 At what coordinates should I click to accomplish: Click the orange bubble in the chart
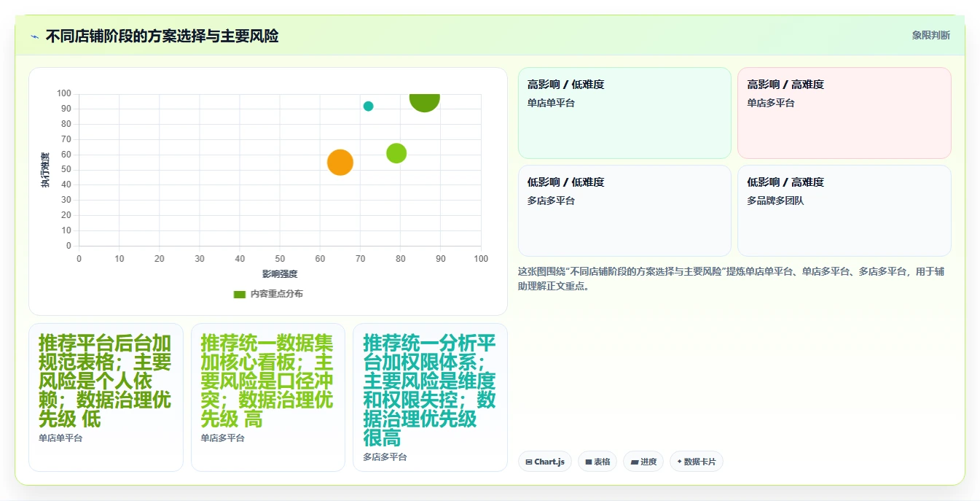[340, 162]
